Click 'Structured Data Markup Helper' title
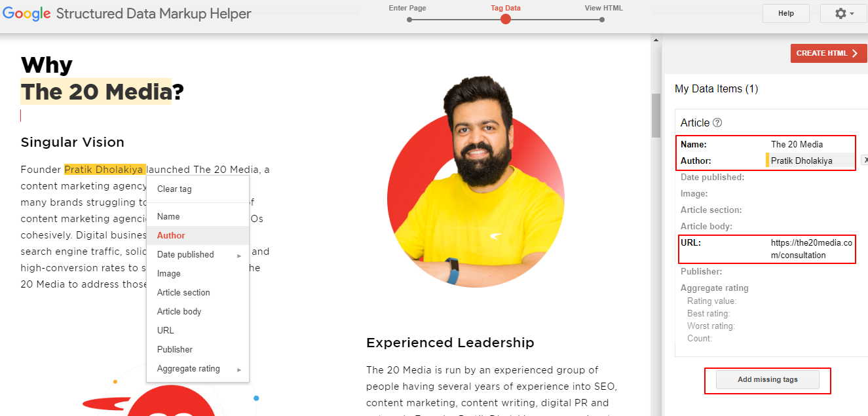 pyautogui.click(x=154, y=14)
